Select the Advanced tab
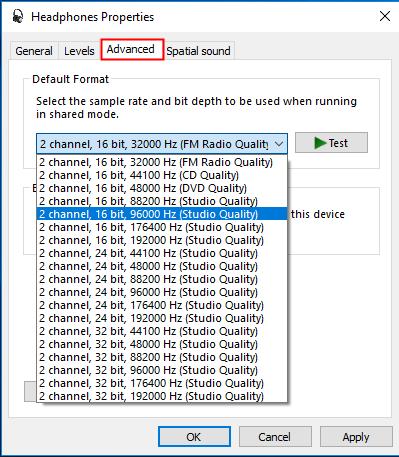Screen dimensions: 399x457 tap(131, 49)
